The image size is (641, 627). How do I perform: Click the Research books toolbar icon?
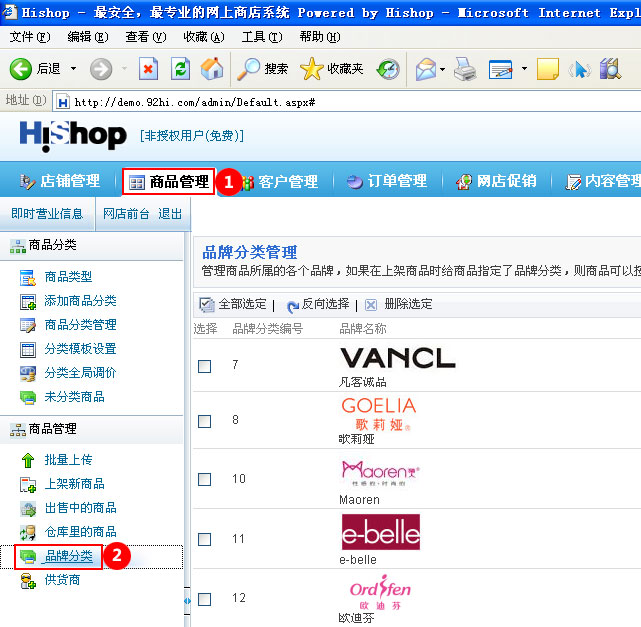click(610, 69)
